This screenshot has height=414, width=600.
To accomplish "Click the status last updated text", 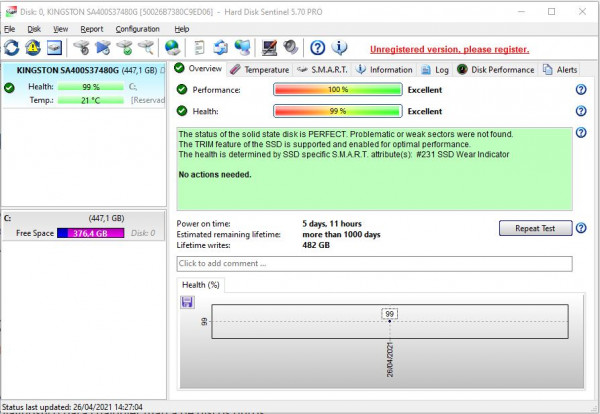I will point(72,407).
